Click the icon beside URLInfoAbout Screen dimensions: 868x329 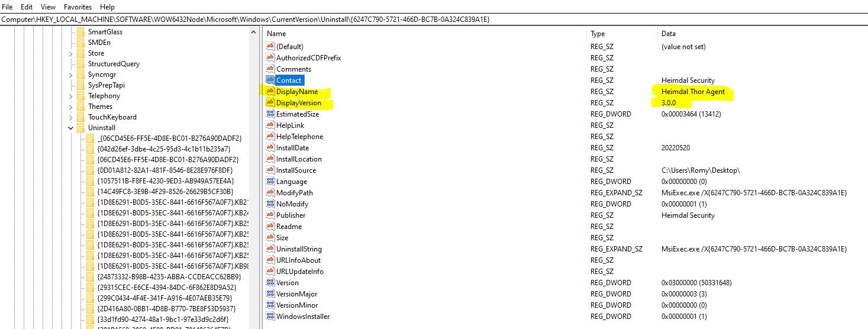tap(270, 260)
